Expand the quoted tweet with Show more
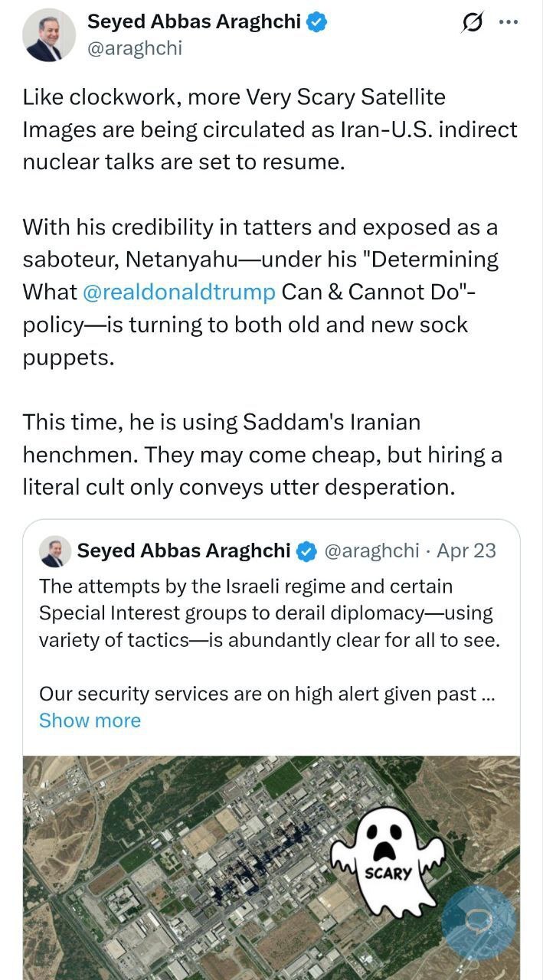This screenshot has width=543, height=980. coord(90,720)
